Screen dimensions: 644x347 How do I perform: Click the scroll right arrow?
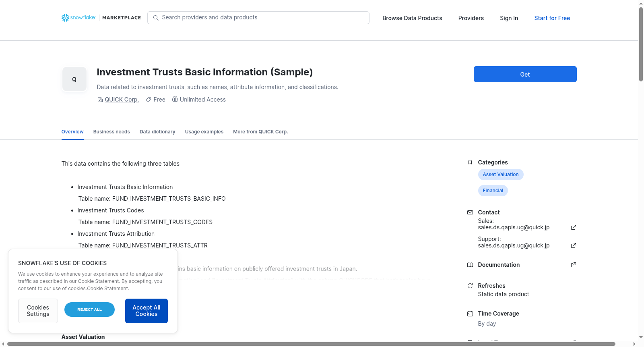(x=635, y=344)
